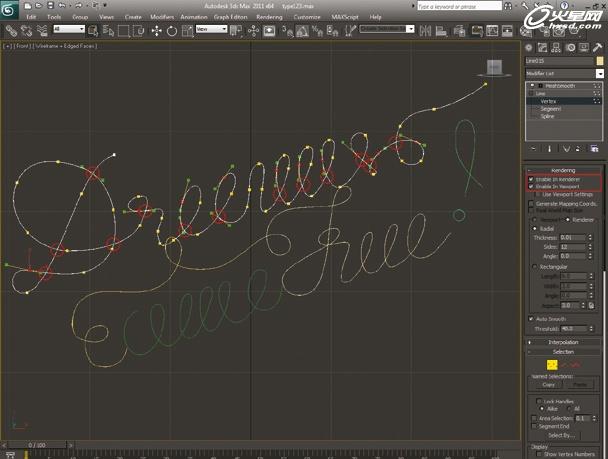This screenshot has width=608, height=459.
Task: Switch to the Display command panel tab
Action: pyautogui.click(x=584, y=48)
